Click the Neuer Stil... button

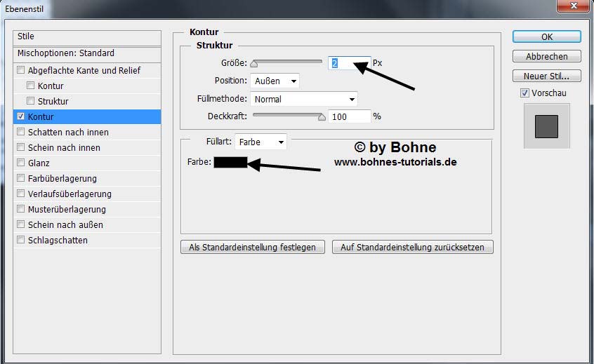tap(546, 76)
